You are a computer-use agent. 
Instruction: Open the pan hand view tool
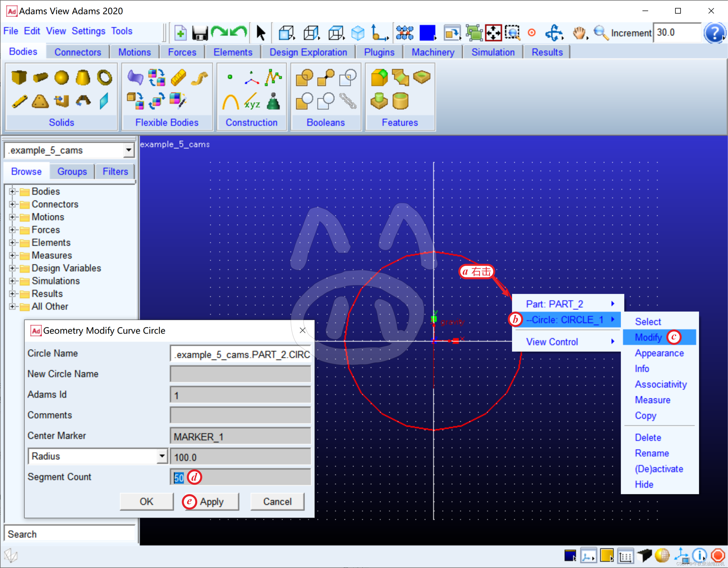pos(579,33)
